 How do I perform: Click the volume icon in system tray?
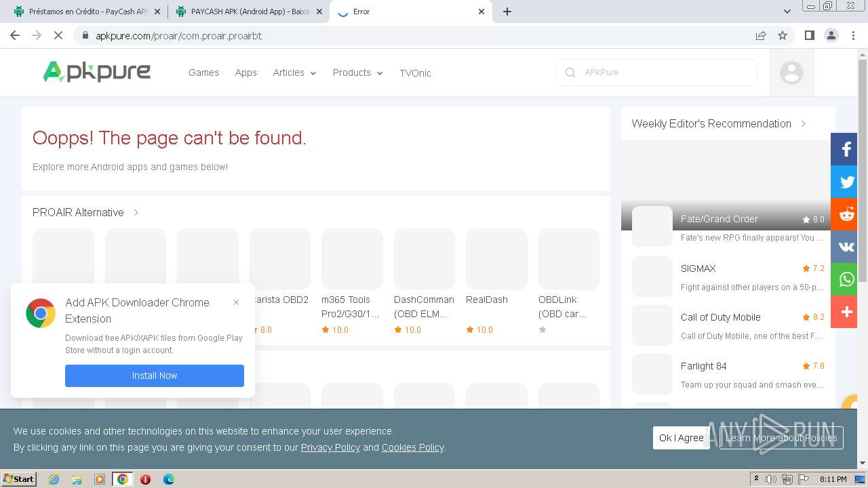[771, 479]
